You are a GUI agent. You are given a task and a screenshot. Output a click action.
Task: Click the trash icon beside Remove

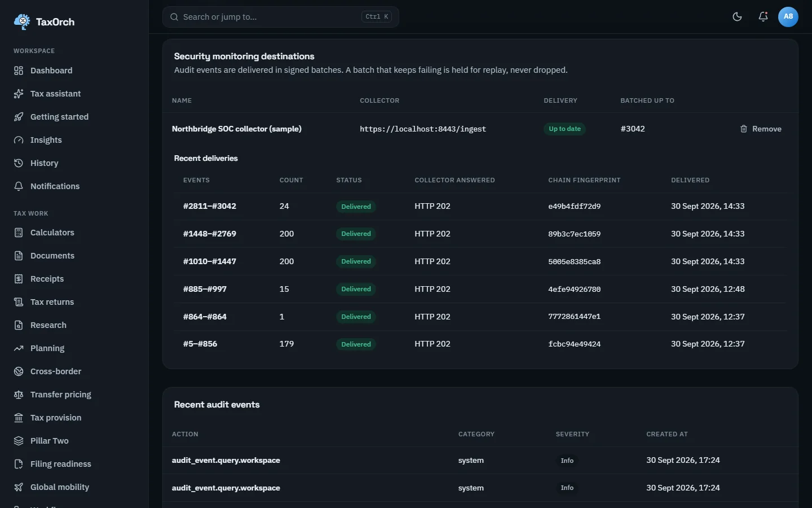click(x=744, y=129)
